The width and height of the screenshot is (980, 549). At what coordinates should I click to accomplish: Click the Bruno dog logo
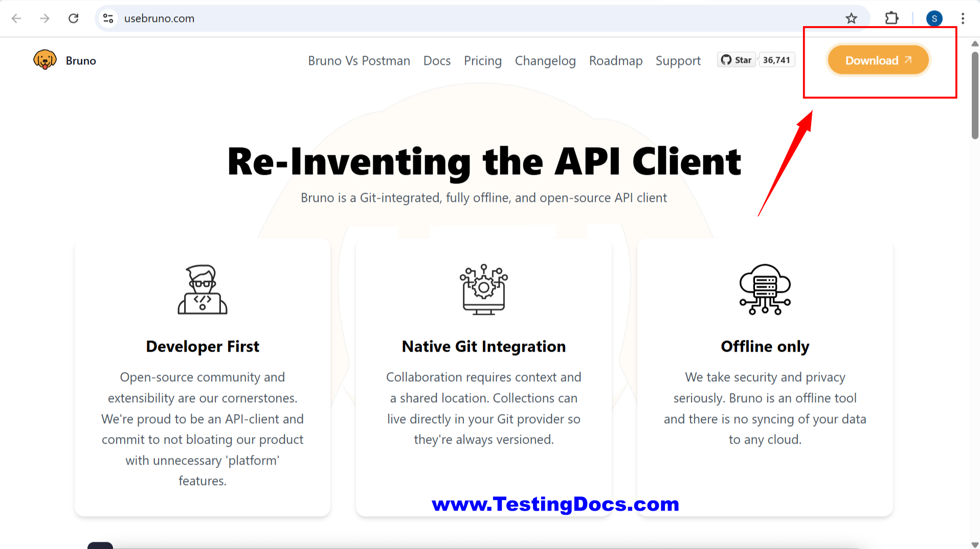tap(45, 60)
